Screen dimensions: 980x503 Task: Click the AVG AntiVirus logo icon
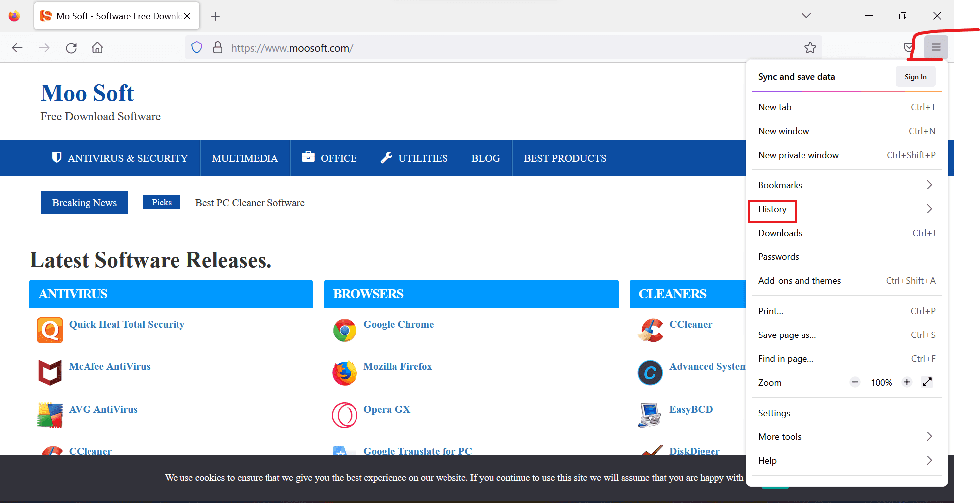click(x=50, y=415)
